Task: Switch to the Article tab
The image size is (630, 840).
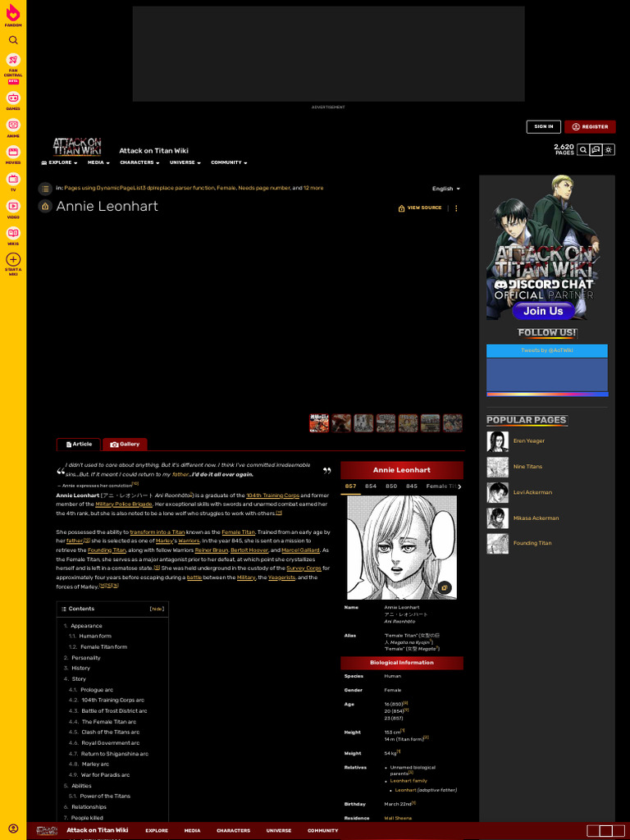Action: coord(79,445)
